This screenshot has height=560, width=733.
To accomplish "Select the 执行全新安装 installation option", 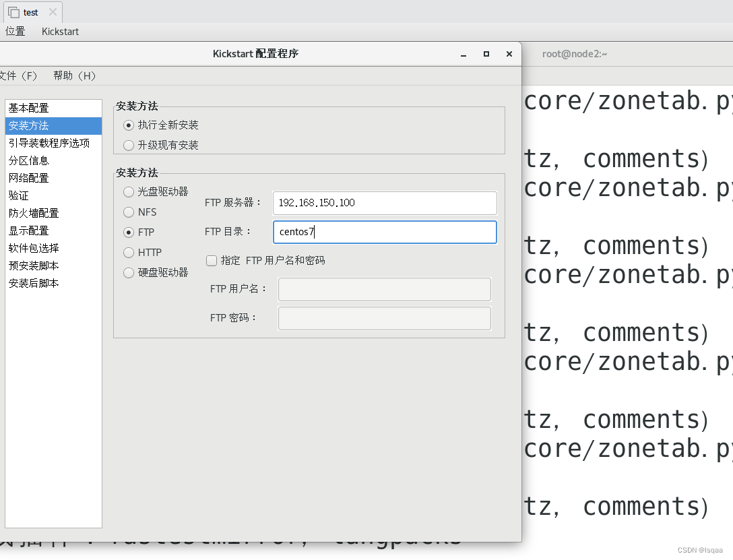I will pos(128,125).
